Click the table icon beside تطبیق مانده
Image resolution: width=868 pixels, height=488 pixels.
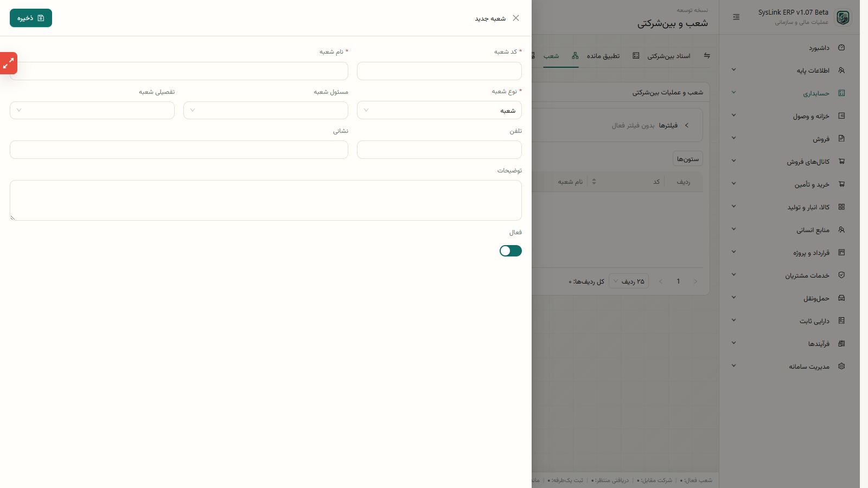636,55
